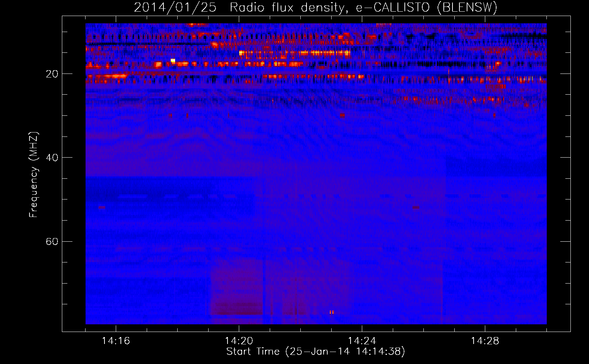
Task: Click the '20' frequency tick label
Action: (52, 74)
